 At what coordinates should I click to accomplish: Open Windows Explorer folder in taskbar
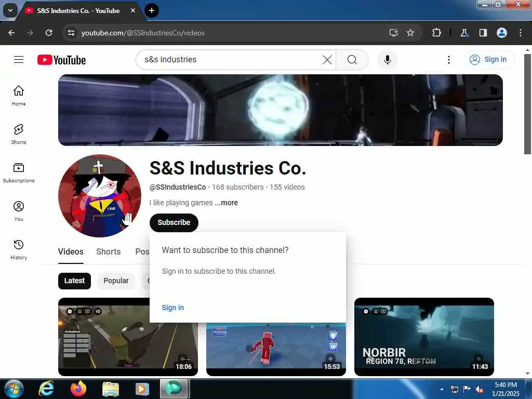pyautogui.click(x=111, y=389)
